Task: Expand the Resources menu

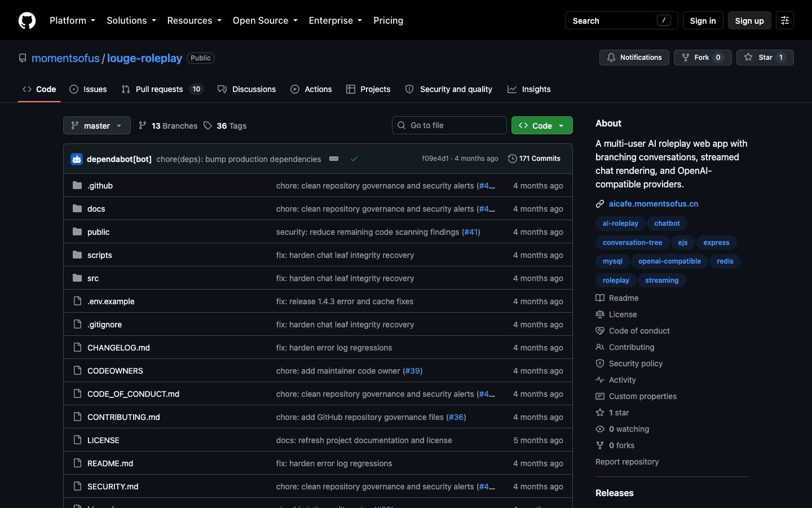Action: pyautogui.click(x=194, y=20)
